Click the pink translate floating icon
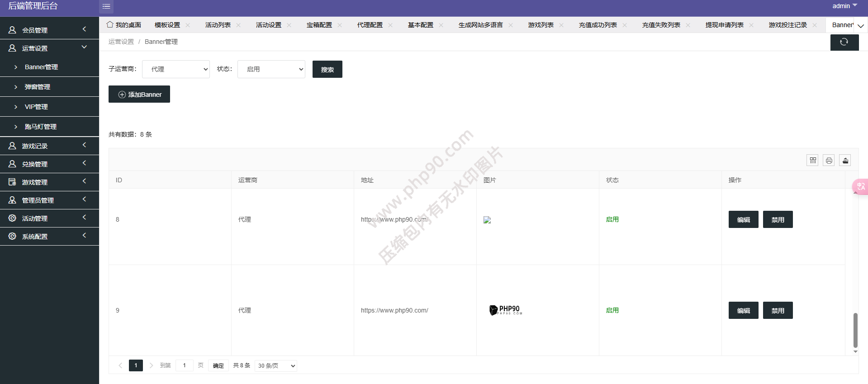This screenshot has height=384, width=868. coord(860,186)
